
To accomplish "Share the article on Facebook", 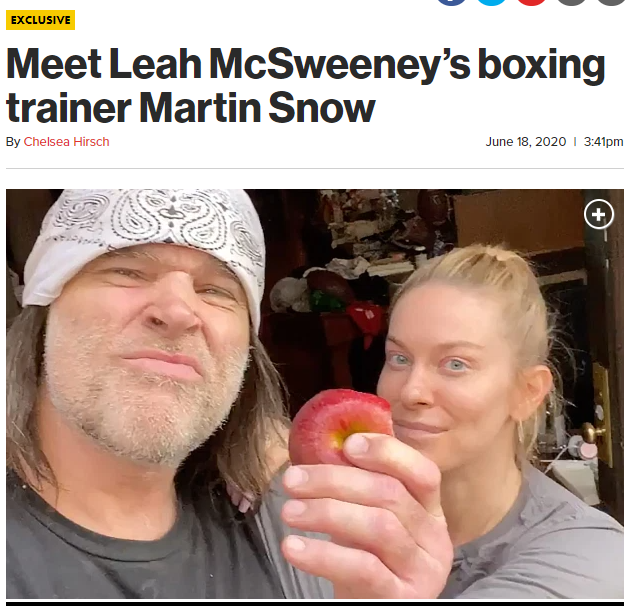I will click(x=451, y=2).
